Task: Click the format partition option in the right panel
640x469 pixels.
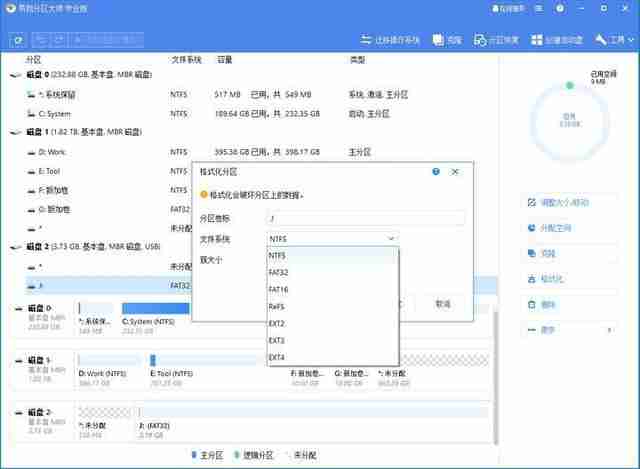Action: [545, 279]
